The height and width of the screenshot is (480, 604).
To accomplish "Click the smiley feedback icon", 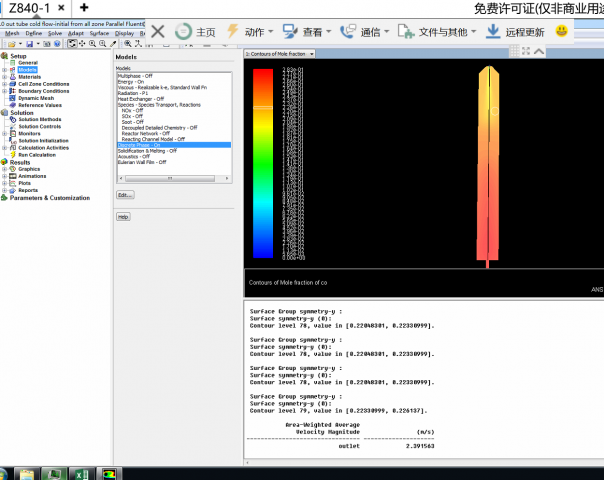I will tap(562, 31).
